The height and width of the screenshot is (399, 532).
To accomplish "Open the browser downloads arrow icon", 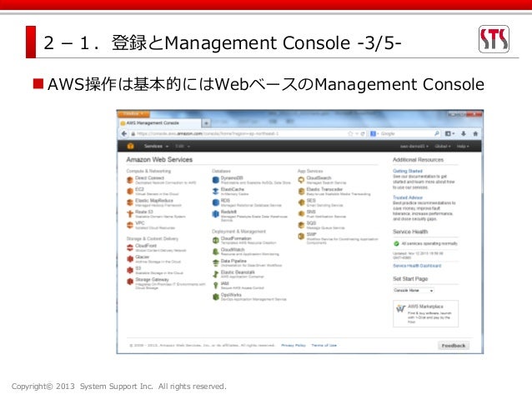I will (464, 133).
